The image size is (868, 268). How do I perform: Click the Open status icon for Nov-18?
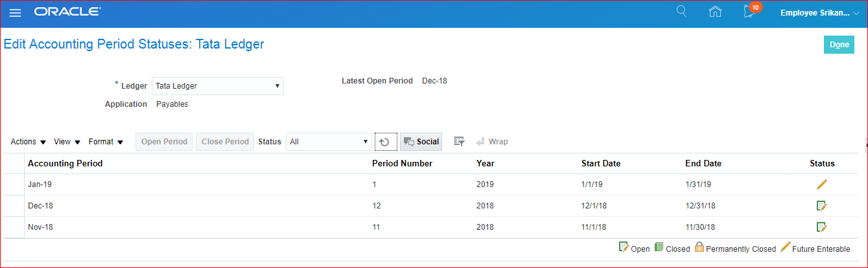click(821, 227)
